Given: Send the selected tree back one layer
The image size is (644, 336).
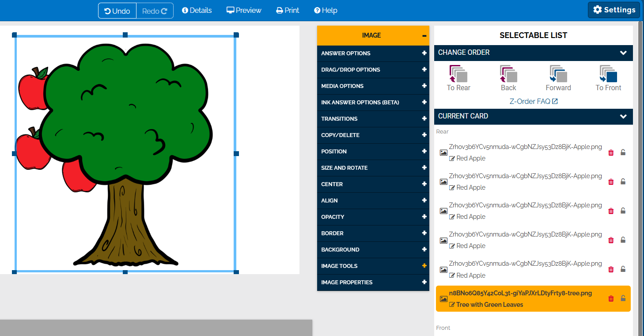Looking at the screenshot, I should pos(508,75).
